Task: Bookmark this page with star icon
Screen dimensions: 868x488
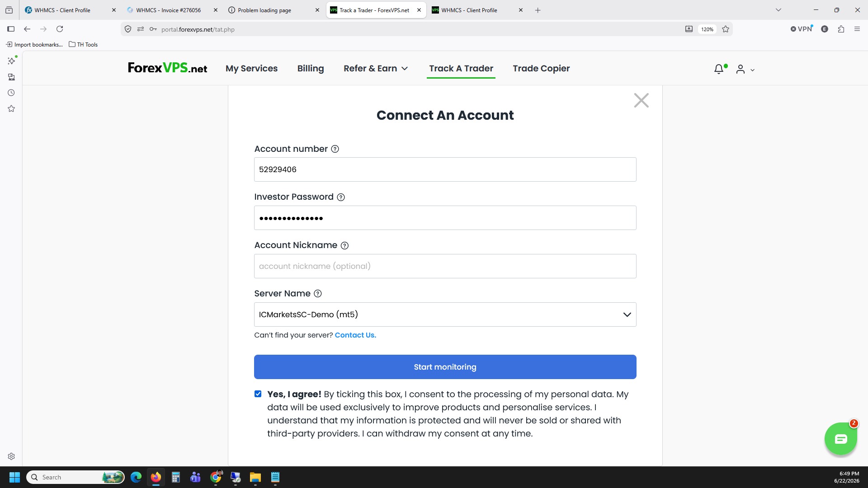Action: tap(726, 29)
